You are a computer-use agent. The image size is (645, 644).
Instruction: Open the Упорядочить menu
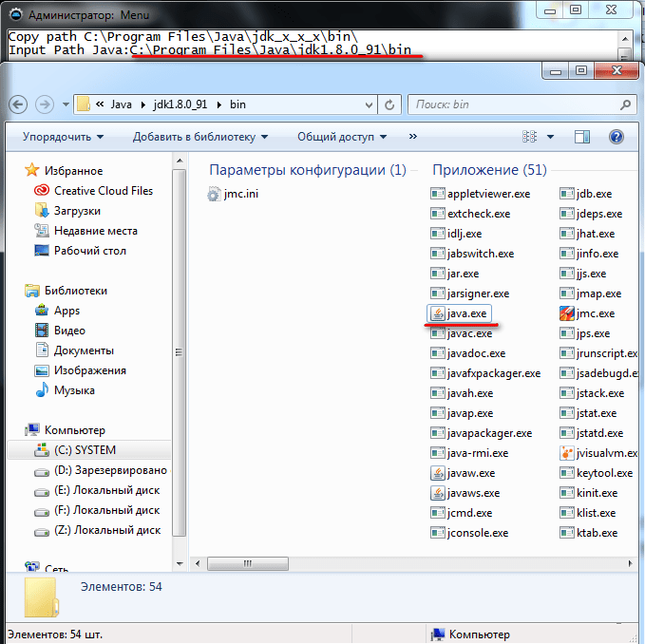(63, 137)
